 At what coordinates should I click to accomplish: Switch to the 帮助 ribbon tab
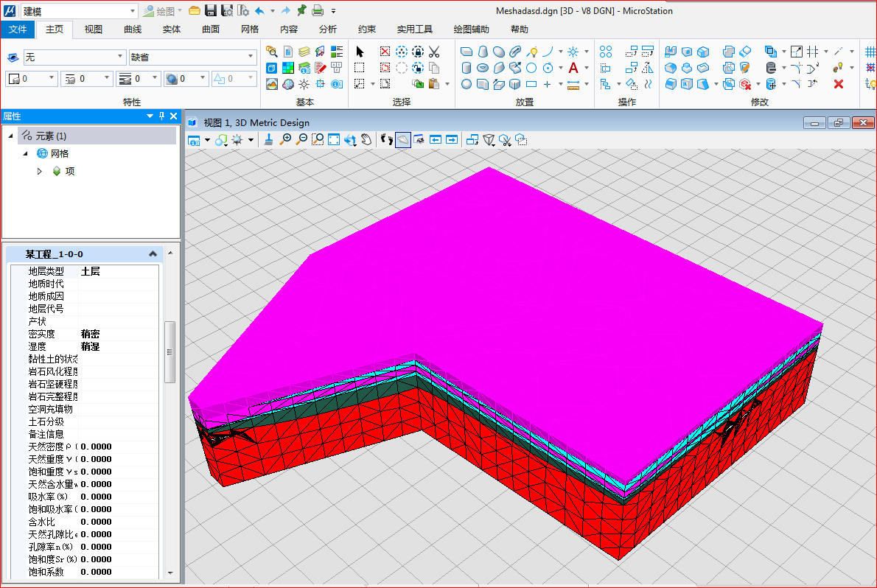tap(519, 29)
